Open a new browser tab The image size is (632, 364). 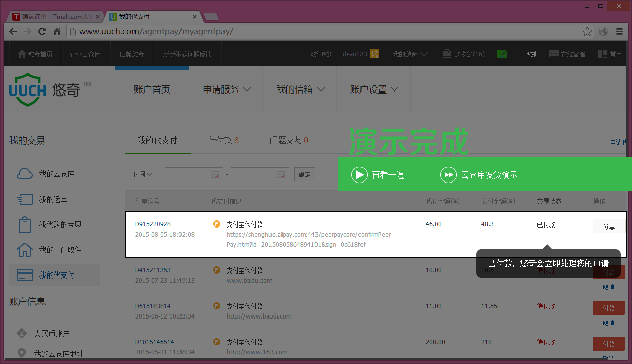point(211,17)
